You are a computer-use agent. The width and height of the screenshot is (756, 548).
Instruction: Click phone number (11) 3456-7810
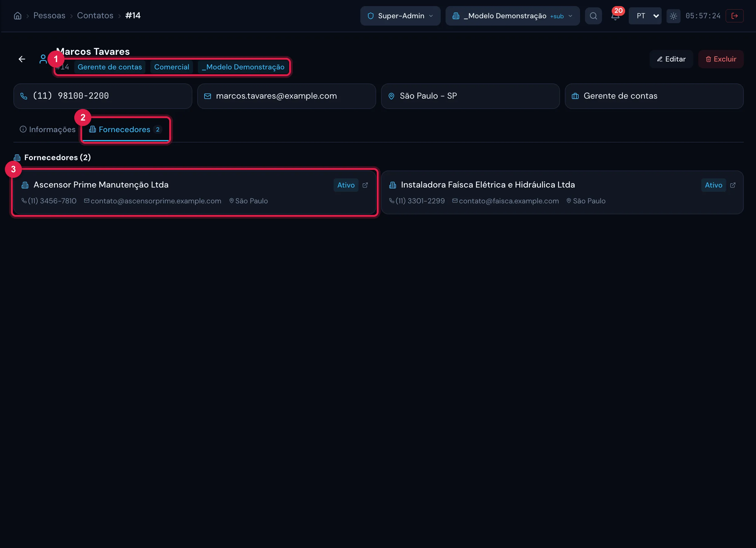[x=52, y=201]
